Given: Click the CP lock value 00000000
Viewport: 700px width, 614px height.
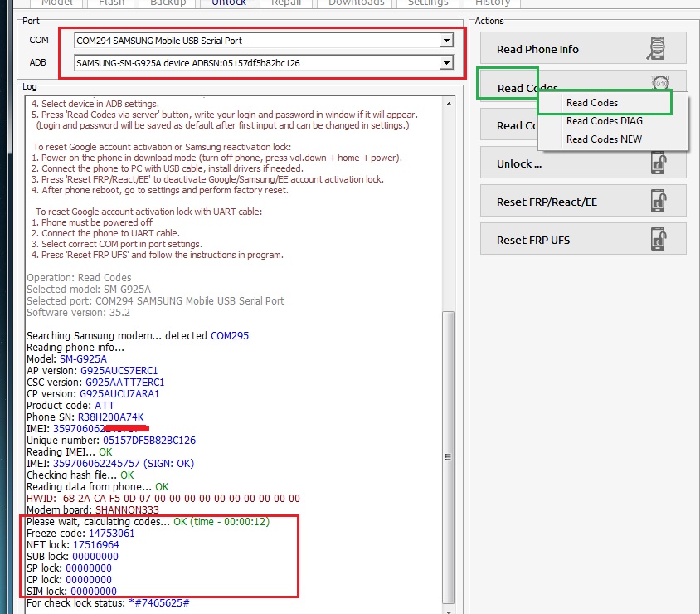Looking at the screenshot, I should click(x=89, y=580).
